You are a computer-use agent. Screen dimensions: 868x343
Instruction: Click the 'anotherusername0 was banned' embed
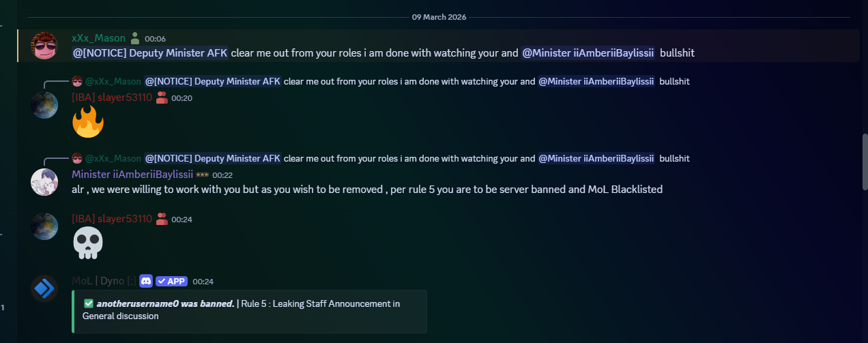(x=249, y=310)
